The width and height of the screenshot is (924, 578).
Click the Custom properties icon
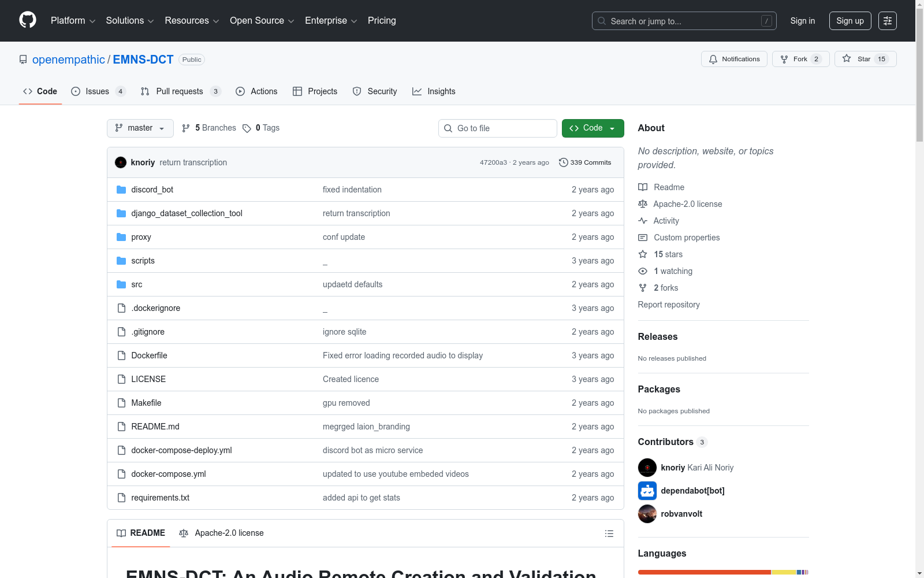pos(643,238)
